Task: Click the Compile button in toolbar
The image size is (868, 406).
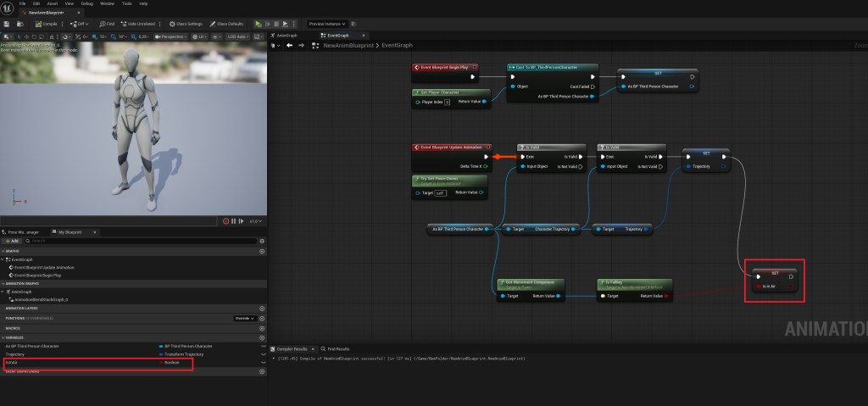Action: click(44, 24)
